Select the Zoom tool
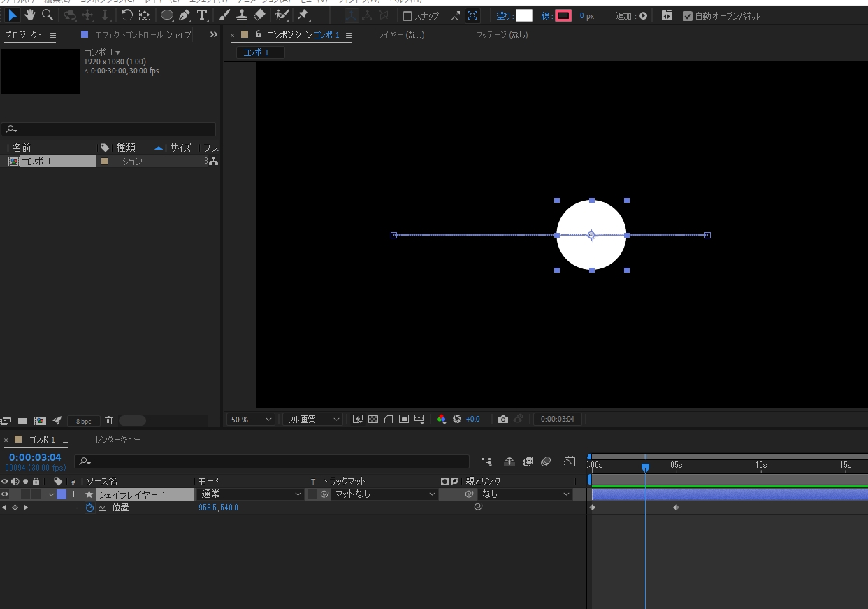The width and height of the screenshot is (868, 609). (46, 15)
